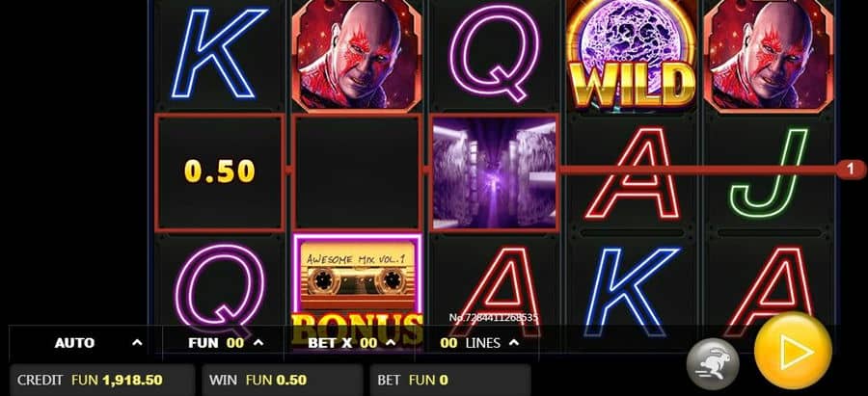The width and height of the screenshot is (868, 396).
Task: Click the purple corridor scene tile
Action: (x=494, y=172)
